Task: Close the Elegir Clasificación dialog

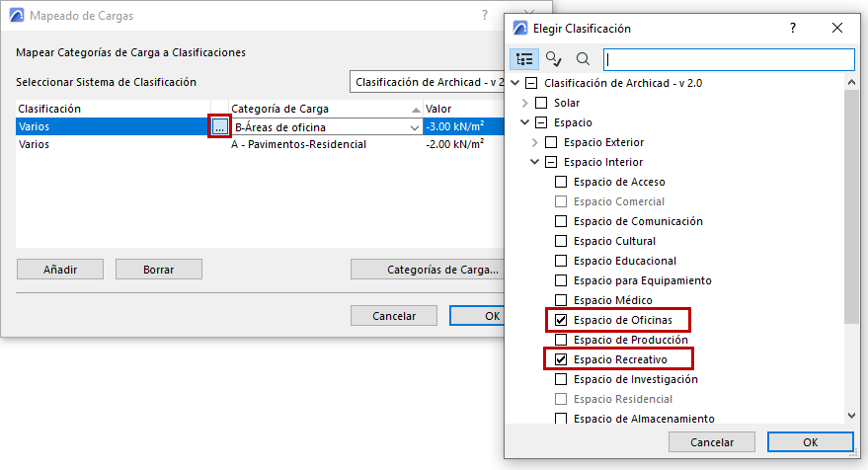Action: [837, 29]
